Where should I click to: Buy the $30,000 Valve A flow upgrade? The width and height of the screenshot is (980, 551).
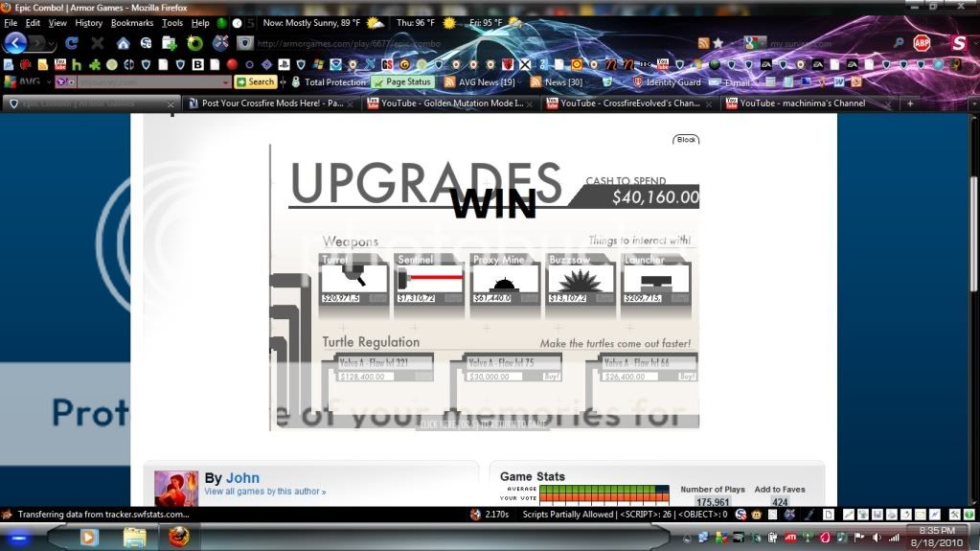[x=552, y=377]
